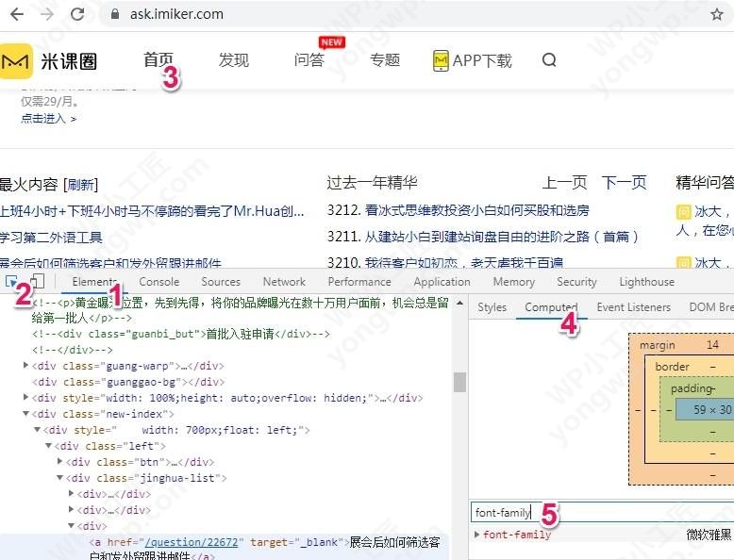This screenshot has height=560, width=734.
Task: Click the 下一页 link
Action: [624, 183]
